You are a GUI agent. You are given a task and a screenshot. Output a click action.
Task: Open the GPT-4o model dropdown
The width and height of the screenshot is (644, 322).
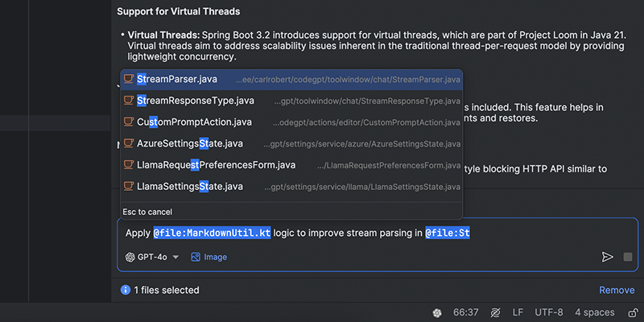point(153,257)
